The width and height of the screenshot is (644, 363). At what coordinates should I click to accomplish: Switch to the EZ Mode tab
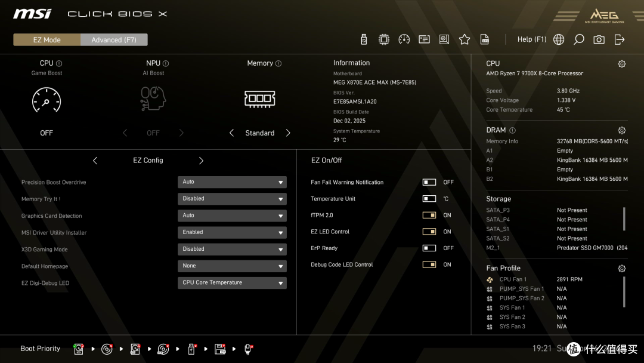click(47, 39)
